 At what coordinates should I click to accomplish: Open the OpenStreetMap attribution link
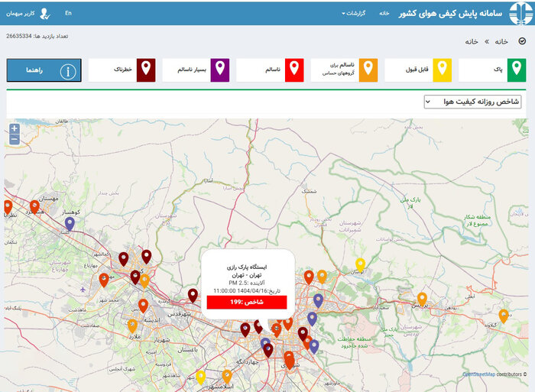pyautogui.click(x=478, y=374)
